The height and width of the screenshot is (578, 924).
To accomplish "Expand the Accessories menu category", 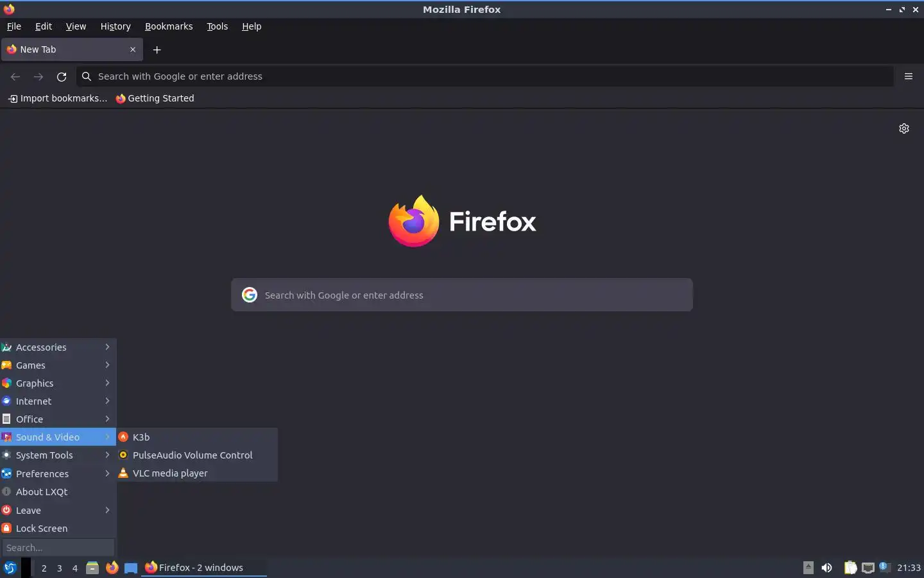I will coord(58,347).
